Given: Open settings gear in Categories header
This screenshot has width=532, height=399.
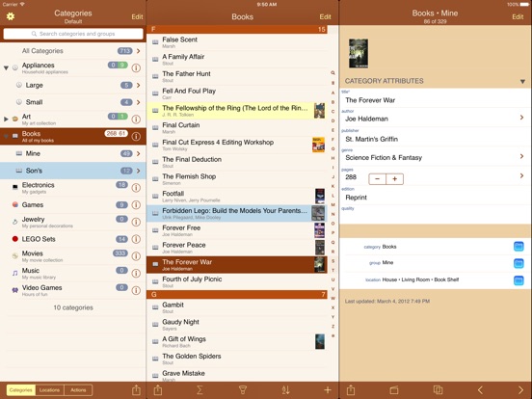Looking at the screenshot, I should point(11,16).
